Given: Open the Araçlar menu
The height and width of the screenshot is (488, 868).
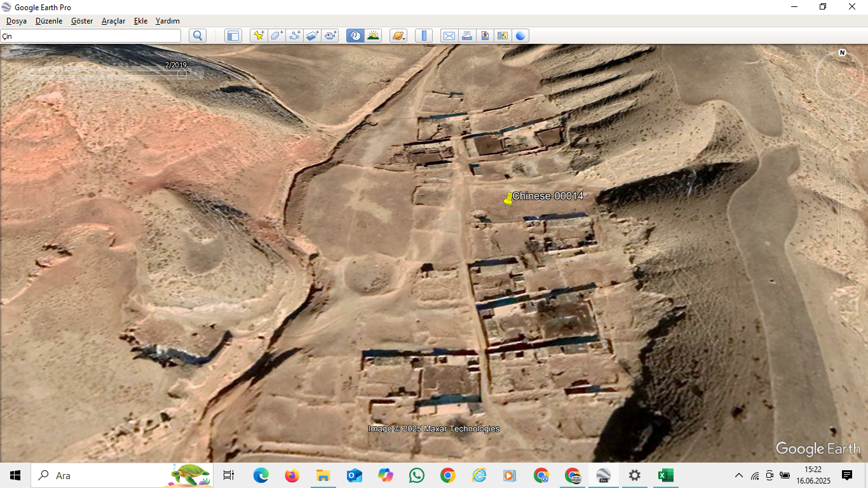Looking at the screenshot, I should 114,21.
